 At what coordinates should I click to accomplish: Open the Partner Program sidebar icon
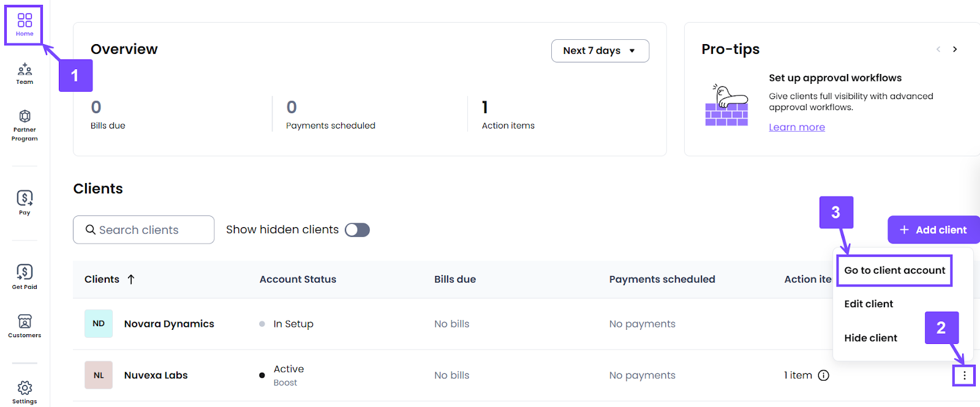coord(24,125)
